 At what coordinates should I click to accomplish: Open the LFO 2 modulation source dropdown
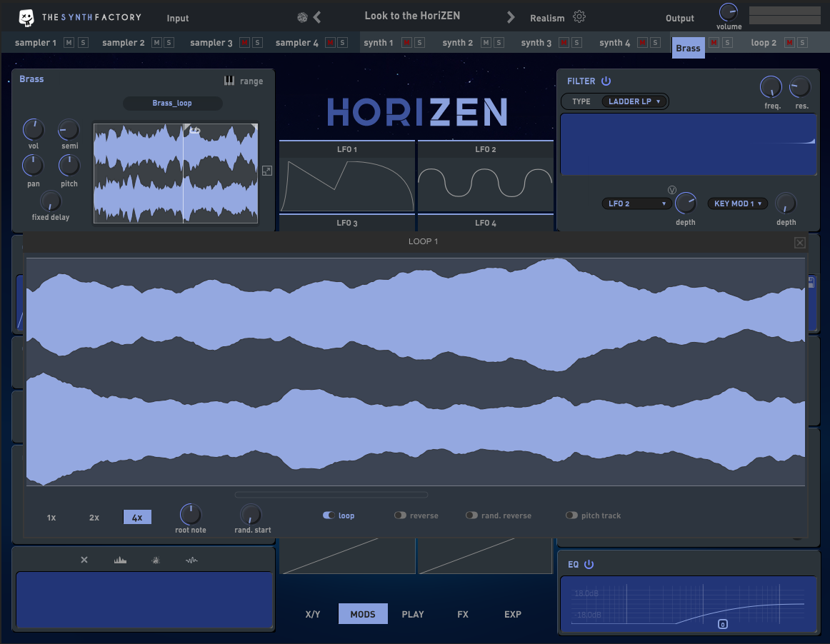click(637, 203)
